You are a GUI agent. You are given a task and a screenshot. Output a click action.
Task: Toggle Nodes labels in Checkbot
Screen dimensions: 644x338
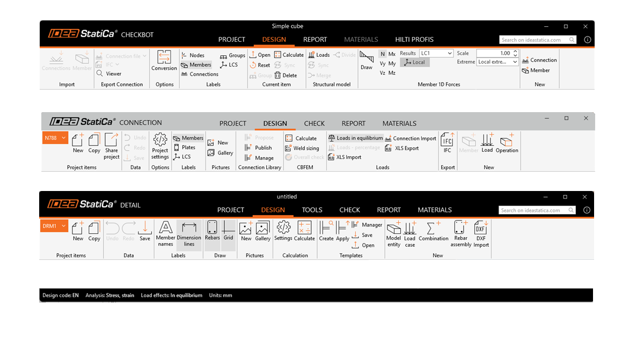[x=193, y=55]
